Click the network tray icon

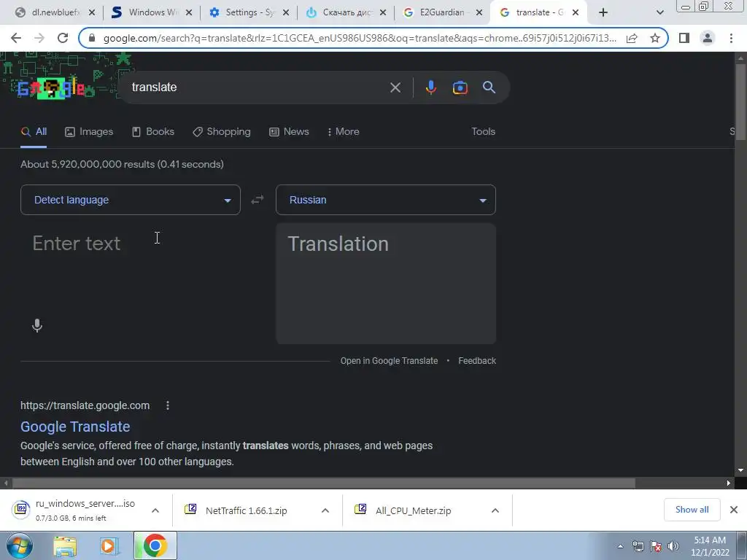tap(638, 546)
